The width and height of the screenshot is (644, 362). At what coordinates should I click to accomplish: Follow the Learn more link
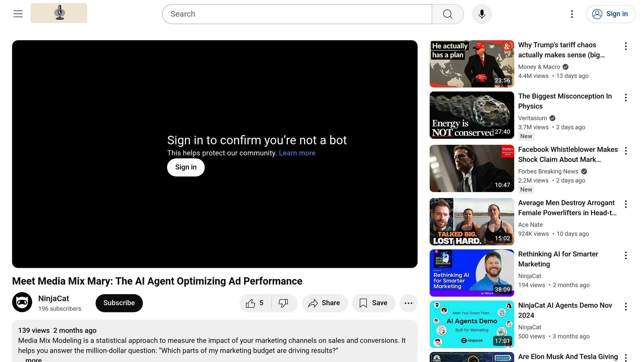(x=297, y=153)
